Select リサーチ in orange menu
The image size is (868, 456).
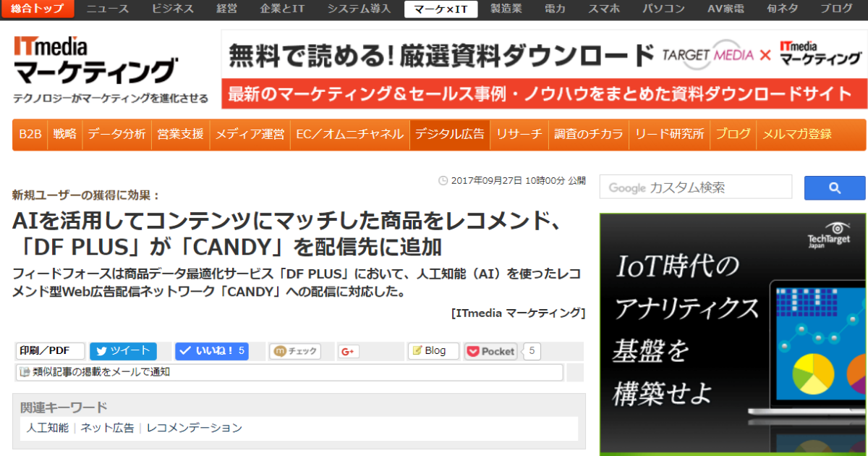[x=519, y=135]
